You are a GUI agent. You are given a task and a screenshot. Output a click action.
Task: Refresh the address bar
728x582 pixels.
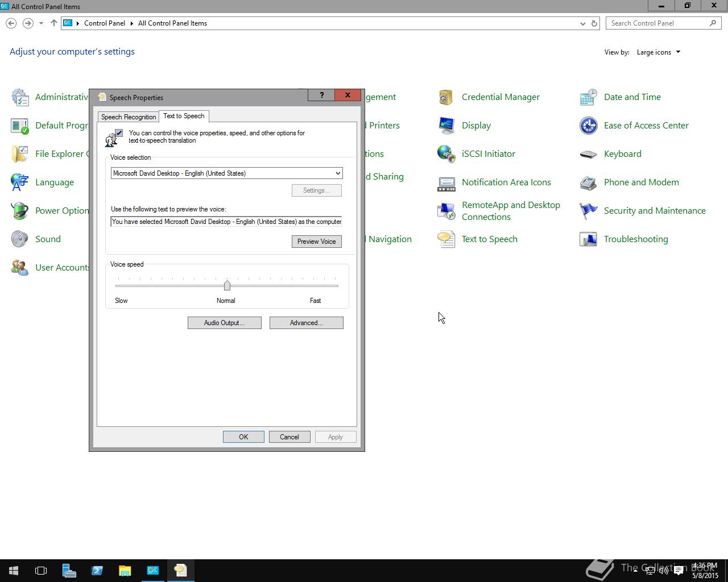(x=594, y=23)
